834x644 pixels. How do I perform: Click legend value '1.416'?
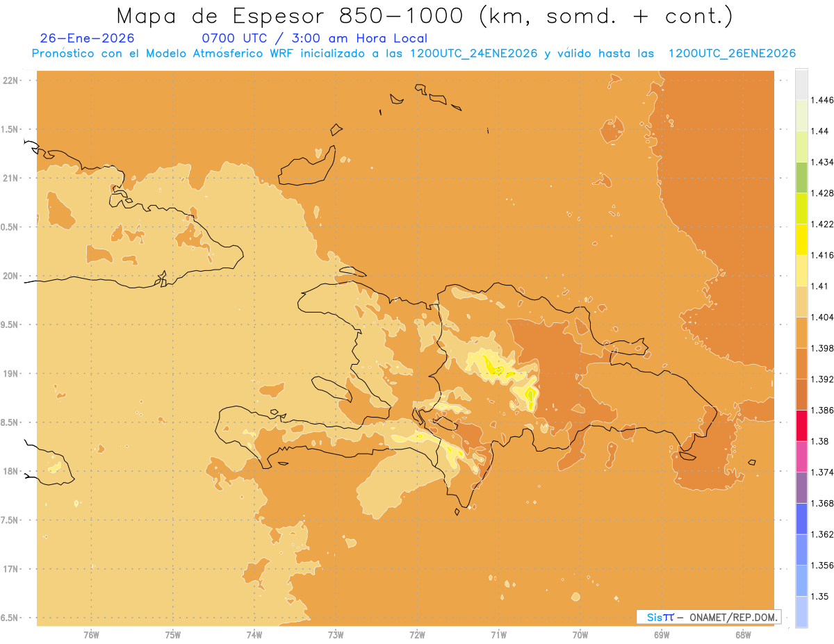tap(821, 255)
